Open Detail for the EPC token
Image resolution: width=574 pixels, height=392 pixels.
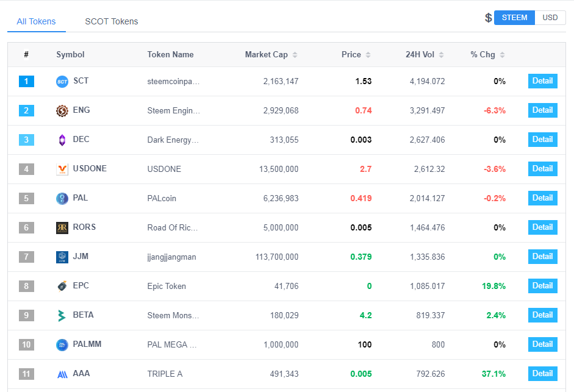click(x=542, y=286)
